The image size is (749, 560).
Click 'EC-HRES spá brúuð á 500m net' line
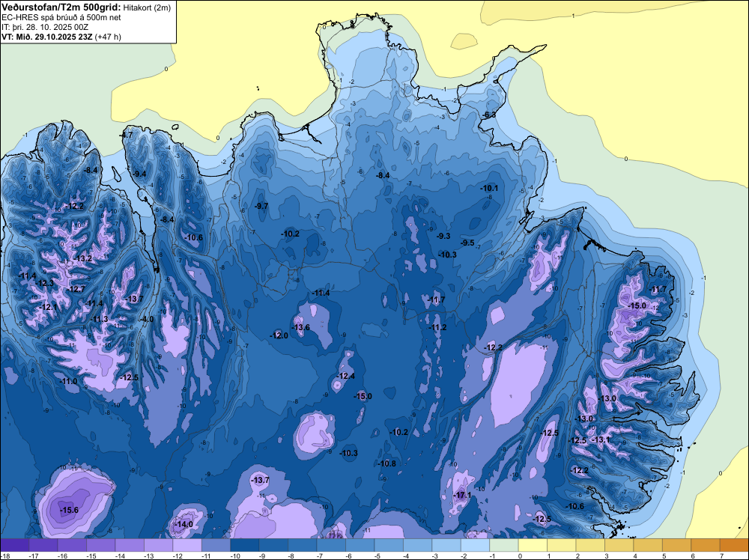pos(61,17)
